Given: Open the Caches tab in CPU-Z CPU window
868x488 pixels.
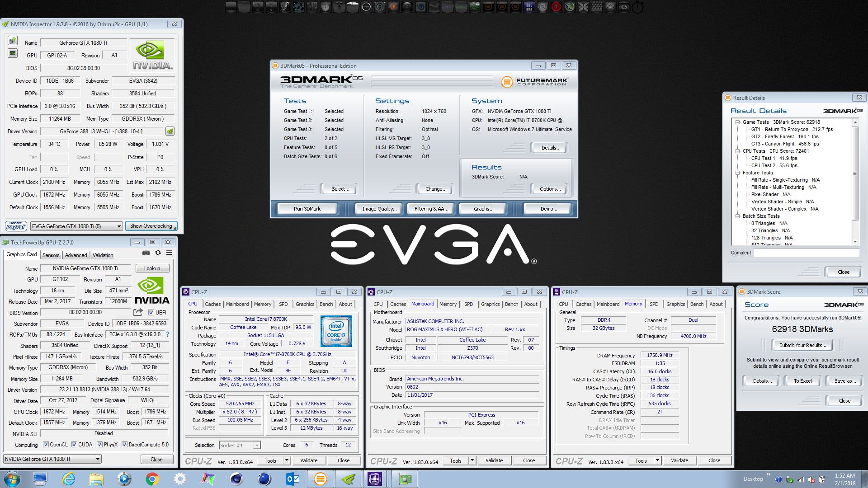Looking at the screenshot, I should point(212,304).
